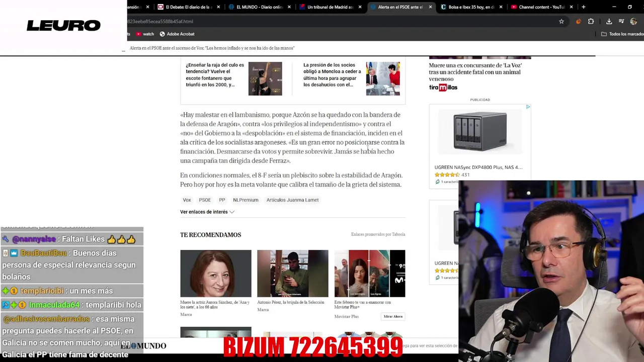Open the Extensions puzzle icon

(591, 22)
